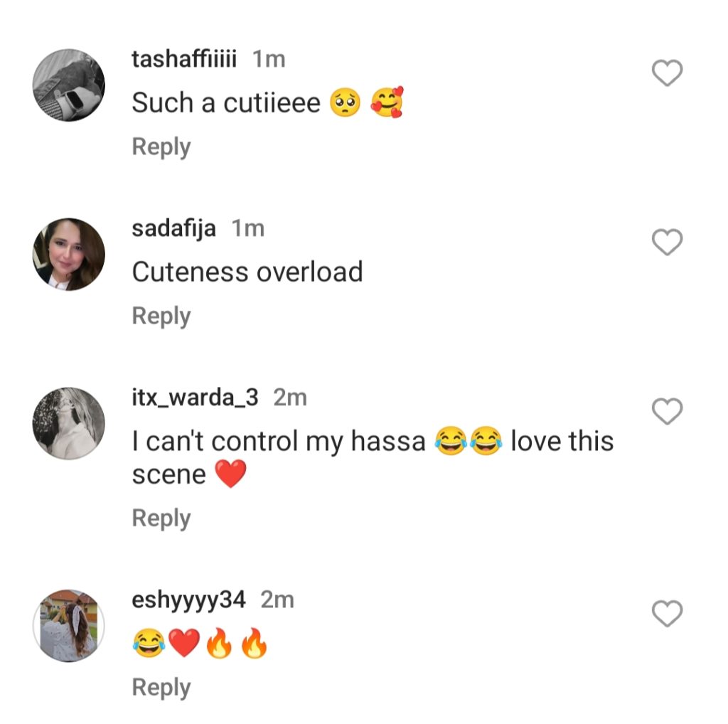Reply to tashaffiiiii's comment

point(161,147)
